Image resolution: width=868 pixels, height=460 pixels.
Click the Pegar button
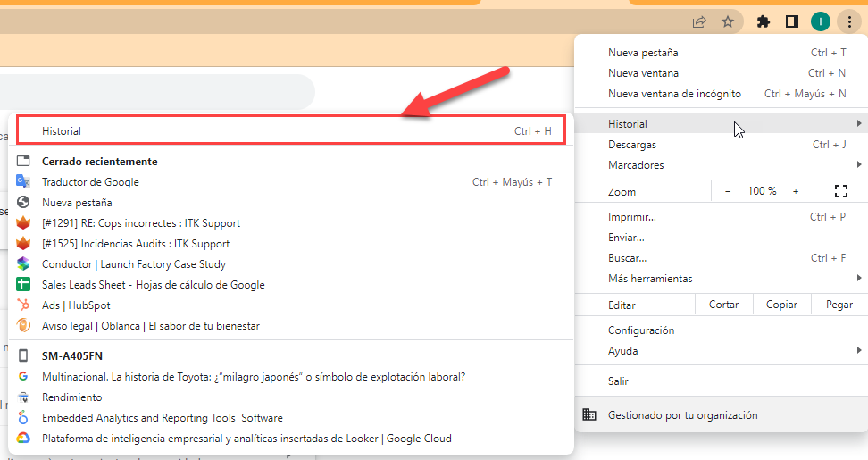click(x=839, y=305)
